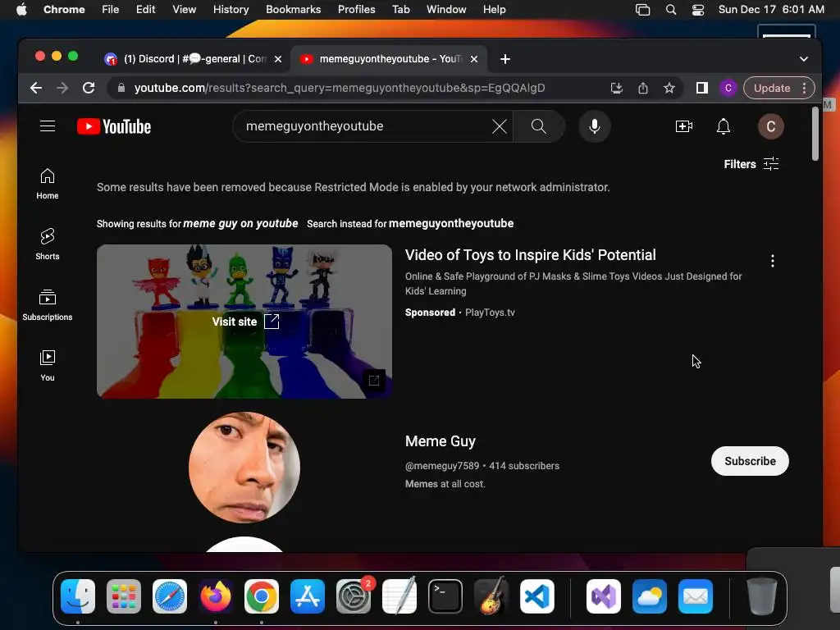Viewport: 840px width, 630px height.
Task: Open the Create video camera icon
Action: tap(684, 126)
